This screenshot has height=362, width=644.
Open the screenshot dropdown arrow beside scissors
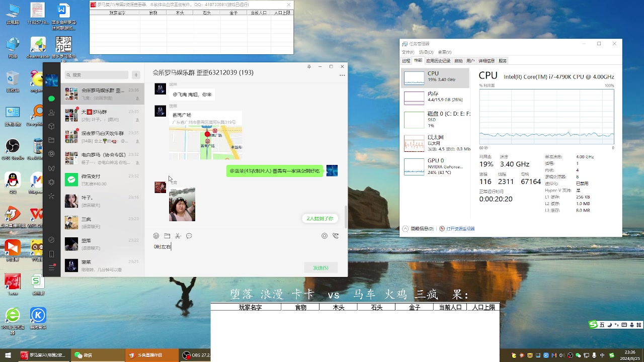pos(181,235)
